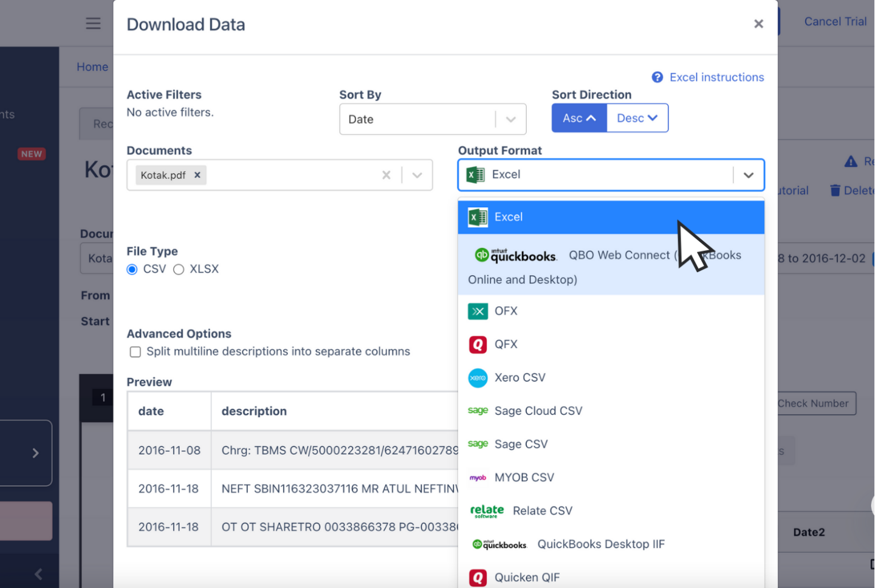Viewport: 875px width, 588px height.
Task: Click the Chrg: TBMS CW description cell
Action: click(x=335, y=450)
